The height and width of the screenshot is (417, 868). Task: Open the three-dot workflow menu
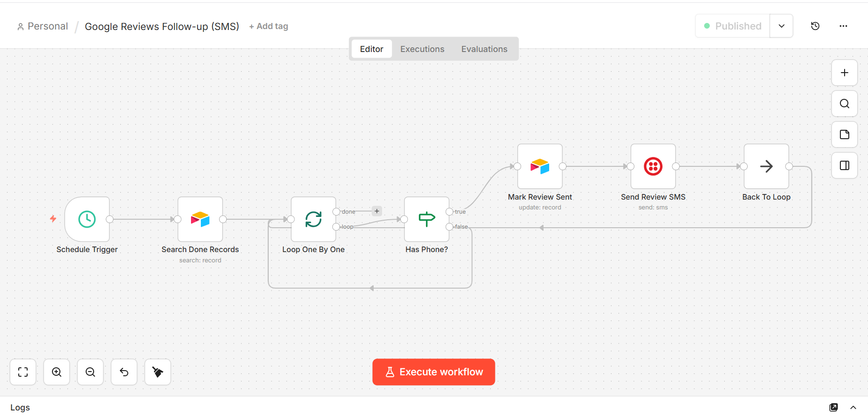(x=843, y=26)
